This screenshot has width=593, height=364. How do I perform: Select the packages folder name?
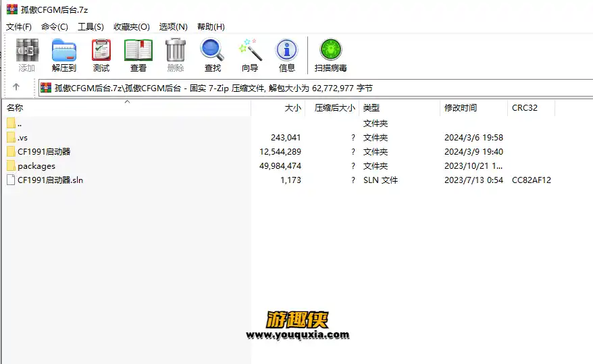pyautogui.click(x=36, y=166)
